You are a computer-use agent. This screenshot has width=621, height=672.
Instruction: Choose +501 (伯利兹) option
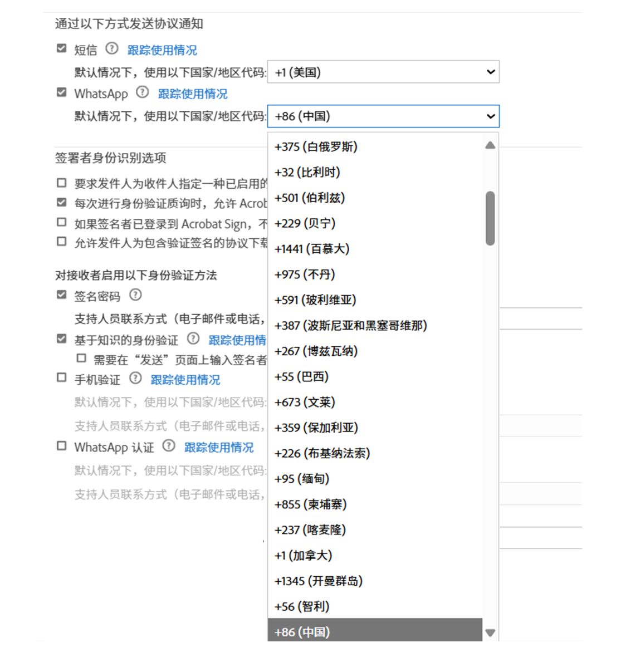[x=375, y=198]
